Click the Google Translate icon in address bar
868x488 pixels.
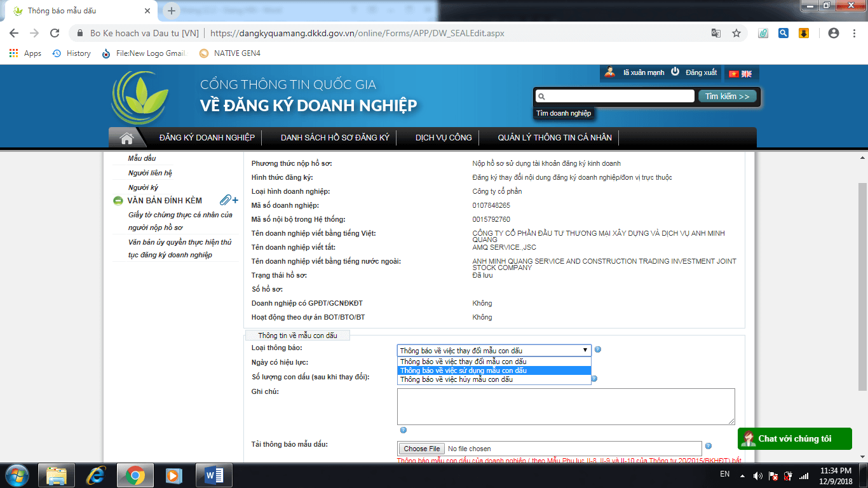tap(716, 33)
